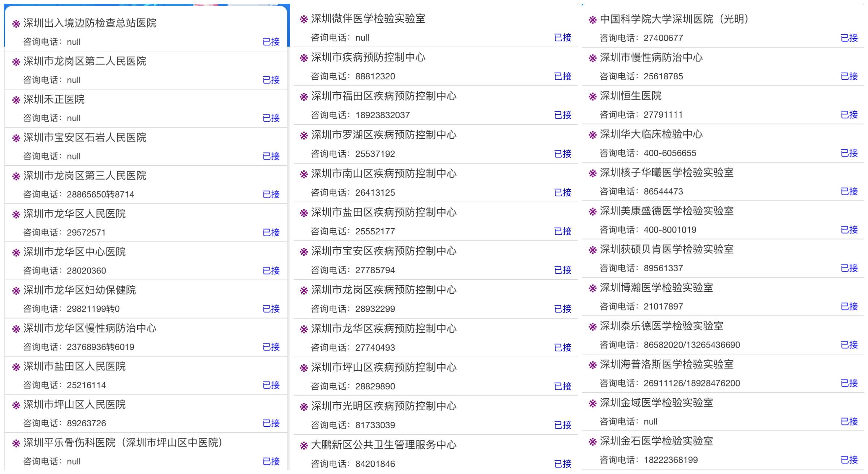
Task: Click 已接 link for 深圳市龙华区中心医院
Action: [271, 271]
